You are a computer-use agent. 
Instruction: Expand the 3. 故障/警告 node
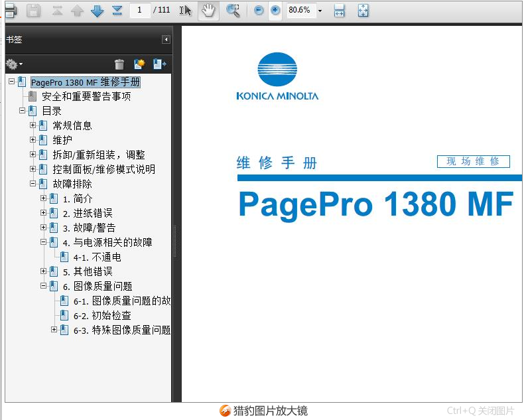click(43, 228)
